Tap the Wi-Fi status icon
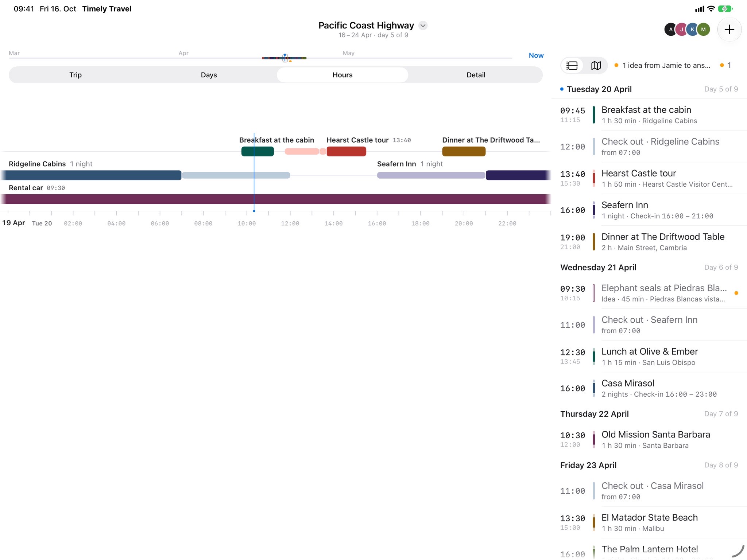The height and width of the screenshot is (560, 747). [711, 9]
